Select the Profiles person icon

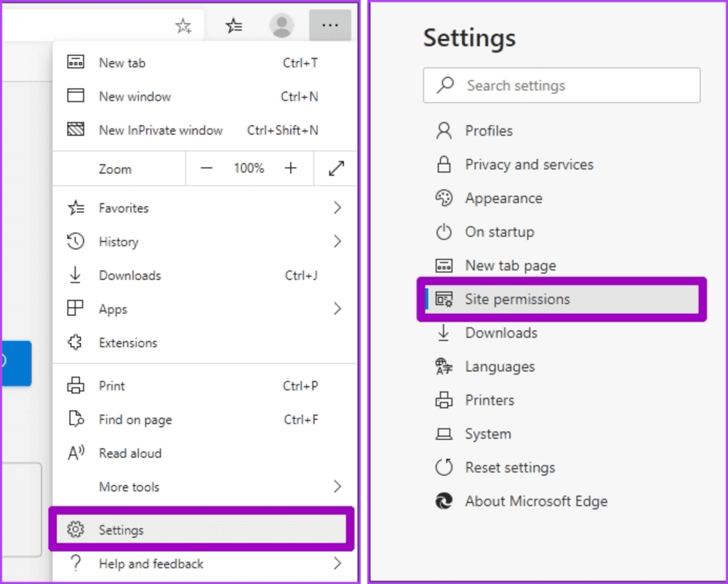pyautogui.click(x=444, y=131)
